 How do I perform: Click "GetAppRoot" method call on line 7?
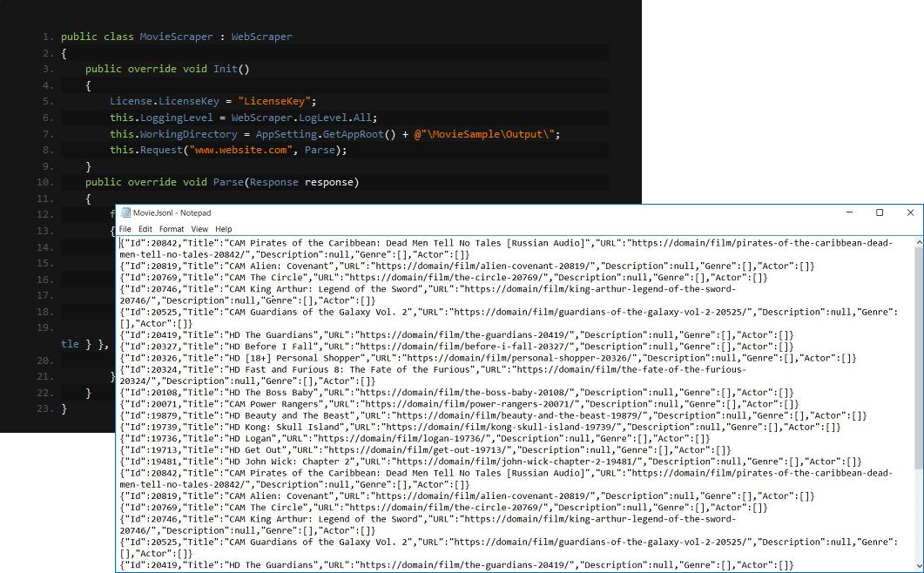[x=353, y=134]
